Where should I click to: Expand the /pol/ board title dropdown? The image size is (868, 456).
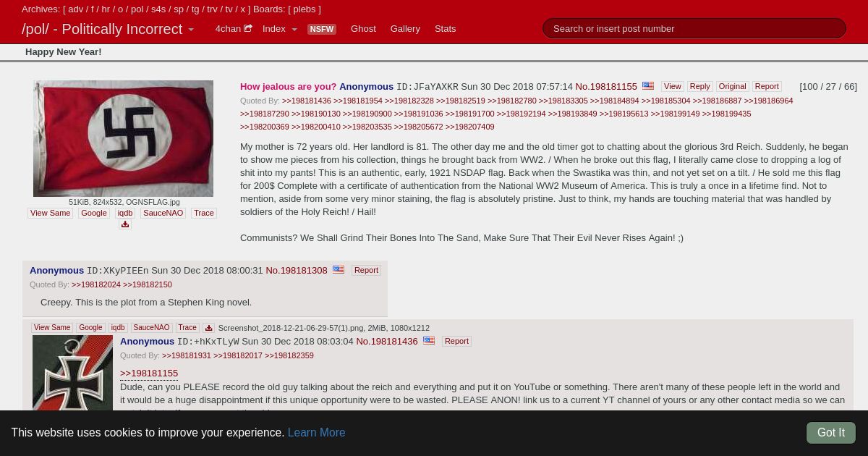[191, 30]
